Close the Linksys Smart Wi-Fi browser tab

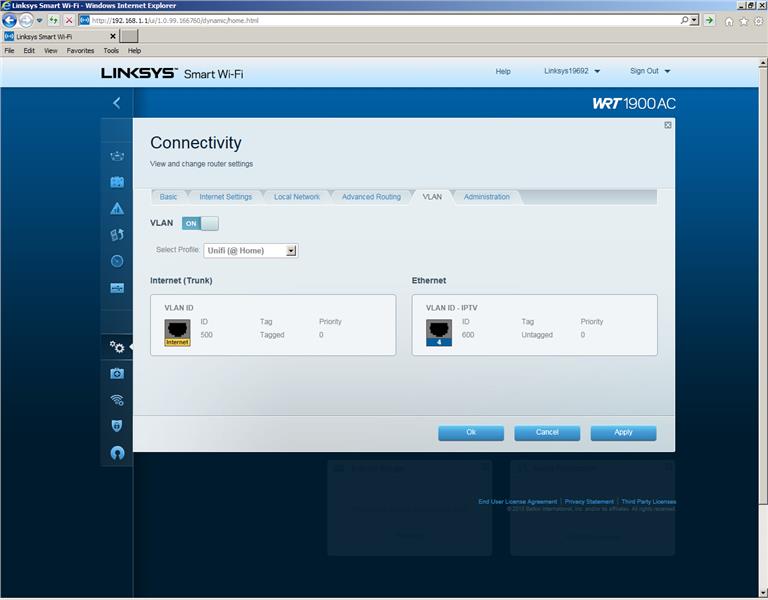point(113,36)
